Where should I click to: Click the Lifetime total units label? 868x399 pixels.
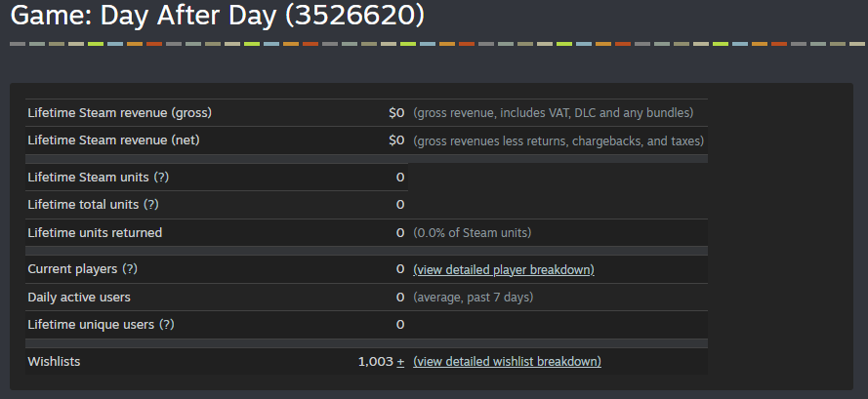click(x=83, y=205)
